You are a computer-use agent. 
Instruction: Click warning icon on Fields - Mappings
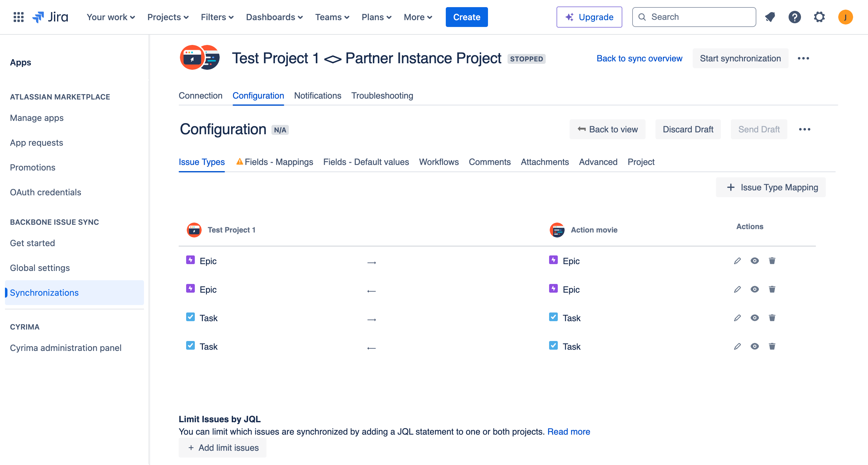(x=239, y=162)
